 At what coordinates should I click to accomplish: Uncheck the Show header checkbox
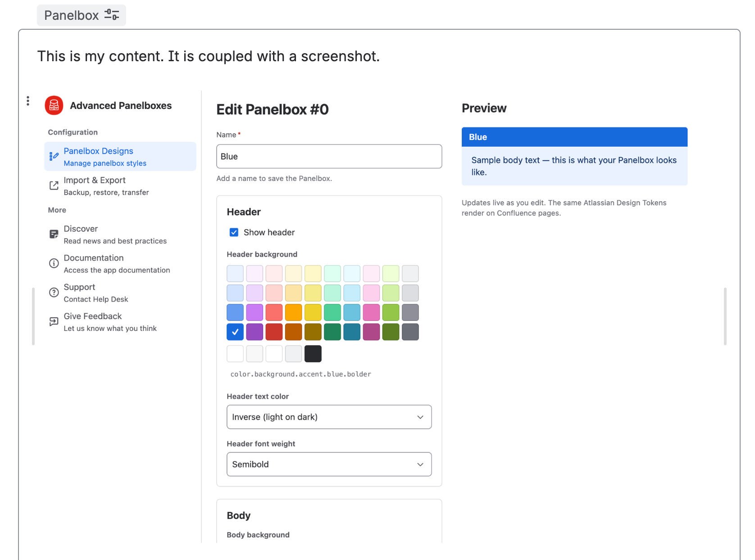click(x=234, y=232)
